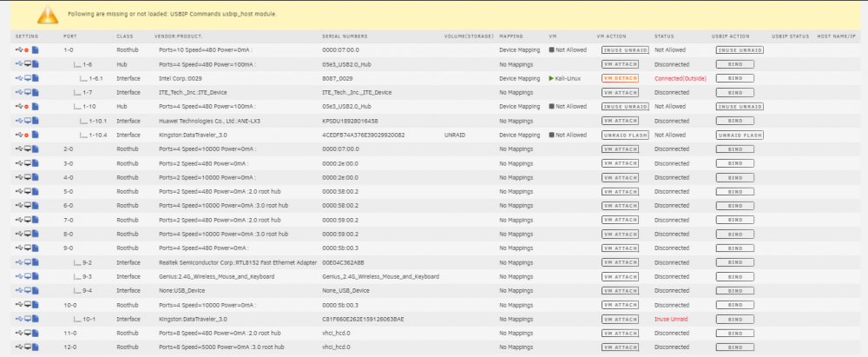
Task: Click serial number KPSDU18928016458
Action: click(350, 120)
